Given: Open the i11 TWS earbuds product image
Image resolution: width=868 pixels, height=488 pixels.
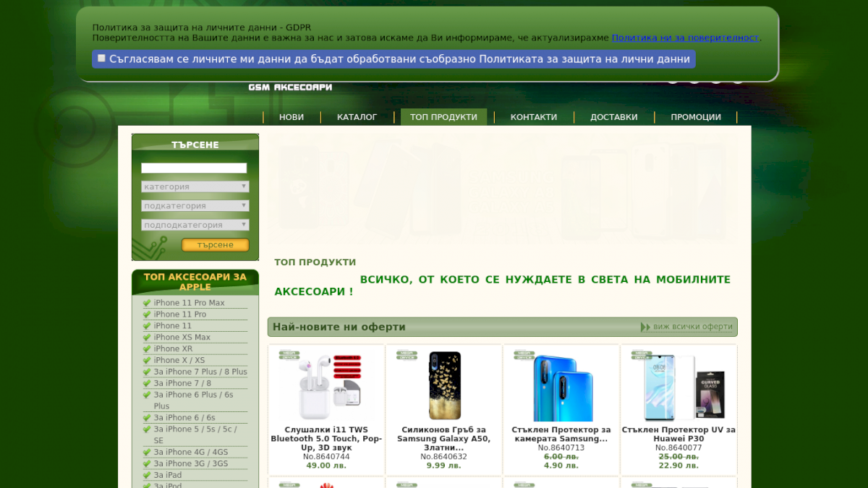Looking at the screenshot, I should [x=326, y=386].
